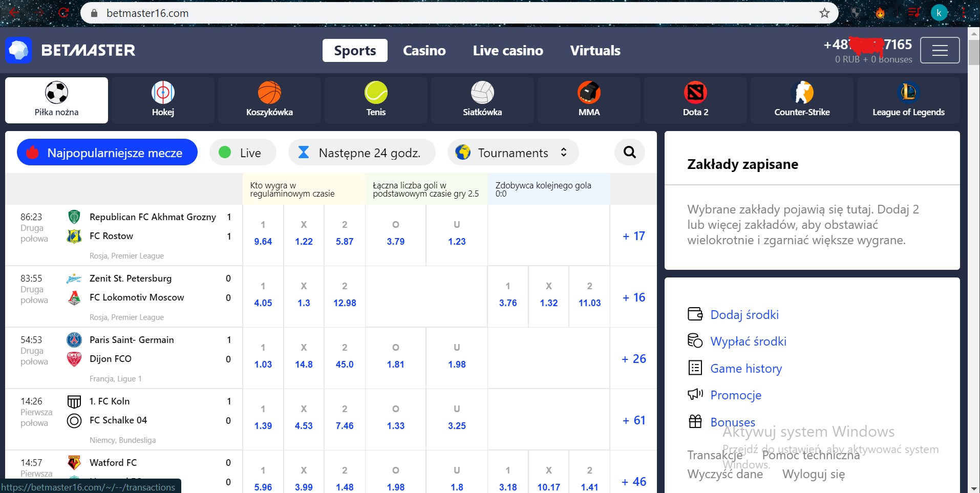The image size is (980, 493).
Task: Select draw odds 1.22 in Grozny match
Action: pyautogui.click(x=304, y=235)
